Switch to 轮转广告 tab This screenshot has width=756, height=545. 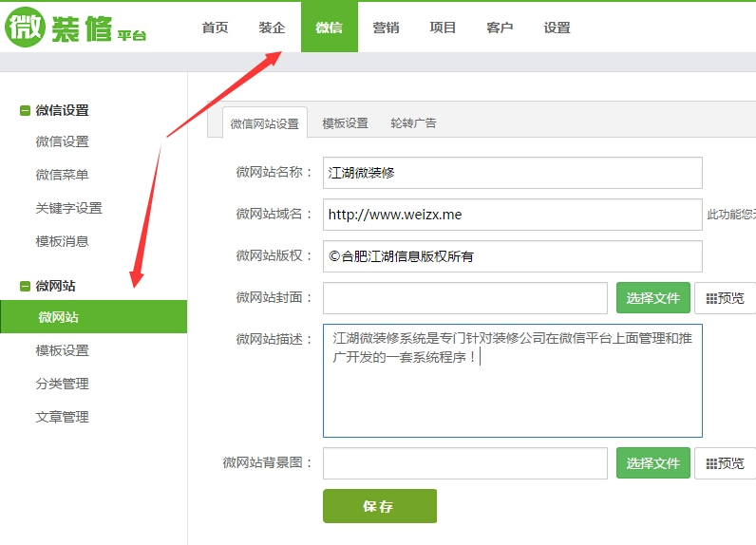click(413, 123)
